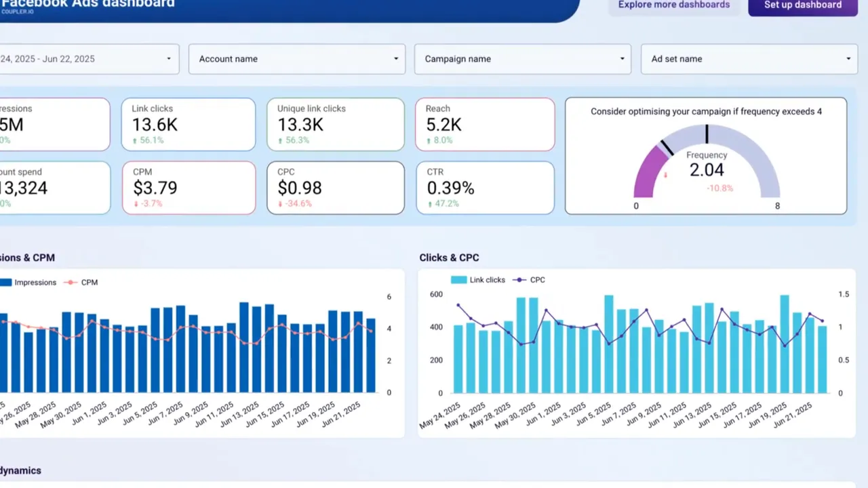The height and width of the screenshot is (488, 868).
Task: Select the Unique link clicks 13.3K scorecard
Action: pos(336,125)
